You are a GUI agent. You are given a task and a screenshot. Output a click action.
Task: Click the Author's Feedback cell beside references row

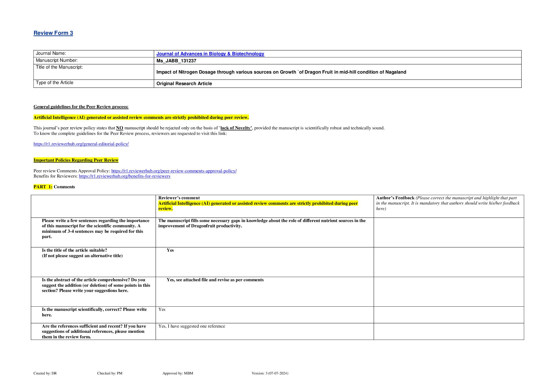[449, 331]
